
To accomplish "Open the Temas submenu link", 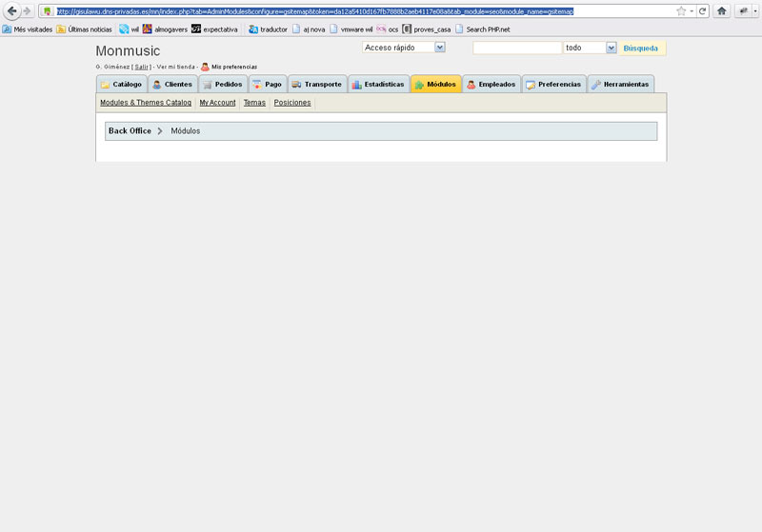I will click(254, 103).
